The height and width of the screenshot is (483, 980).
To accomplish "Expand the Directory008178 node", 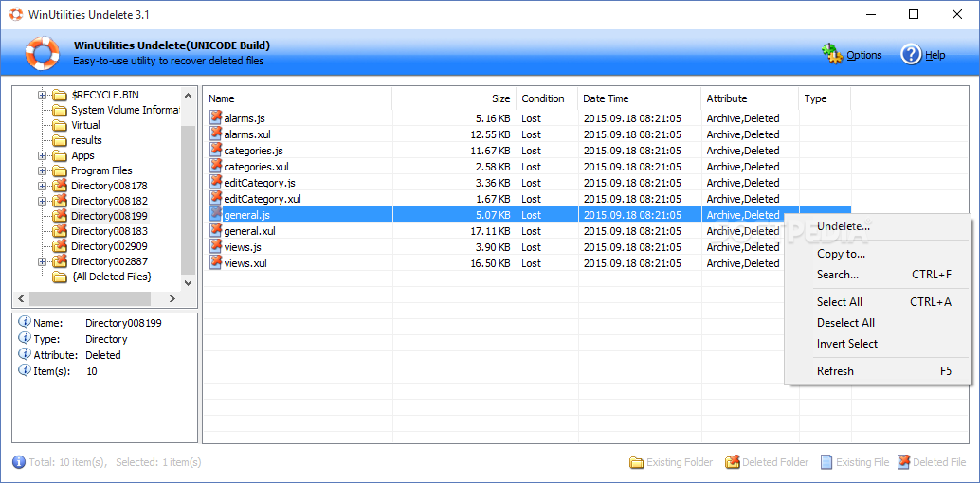I will click(x=42, y=186).
